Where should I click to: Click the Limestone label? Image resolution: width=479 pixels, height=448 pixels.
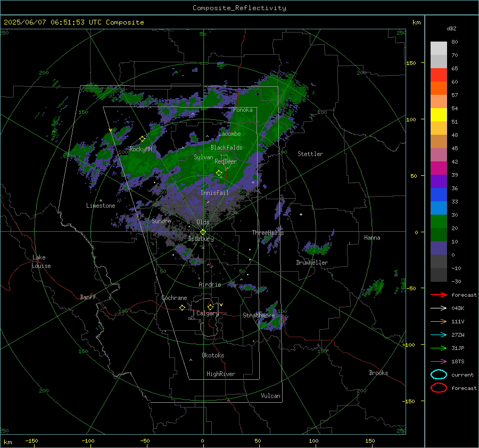point(101,206)
